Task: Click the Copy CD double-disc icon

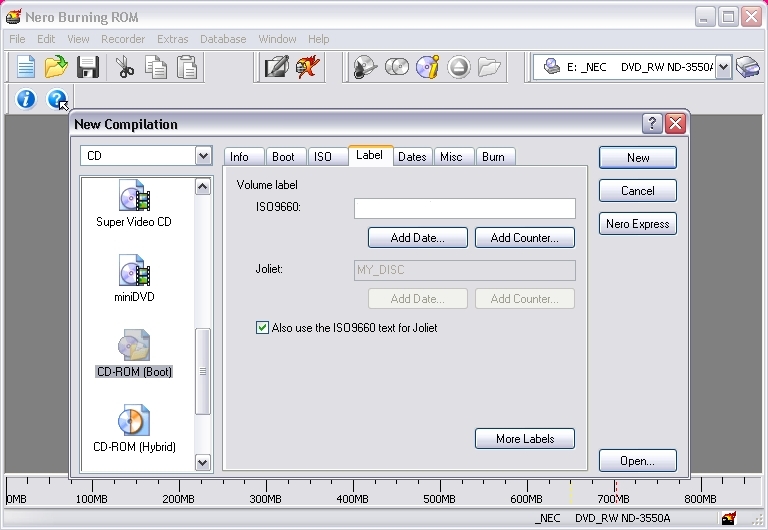Action: click(x=397, y=67)
